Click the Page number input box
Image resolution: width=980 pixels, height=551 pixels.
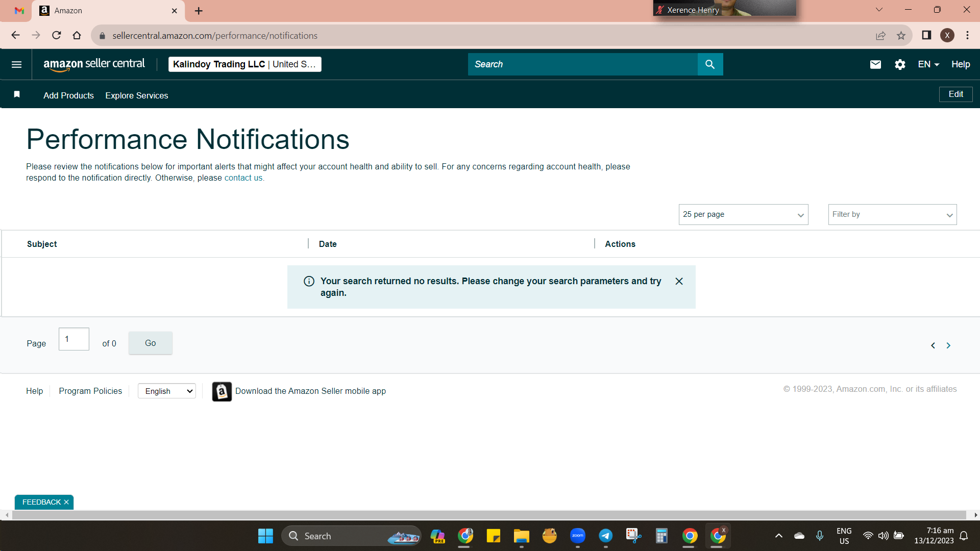click(74, 339)
